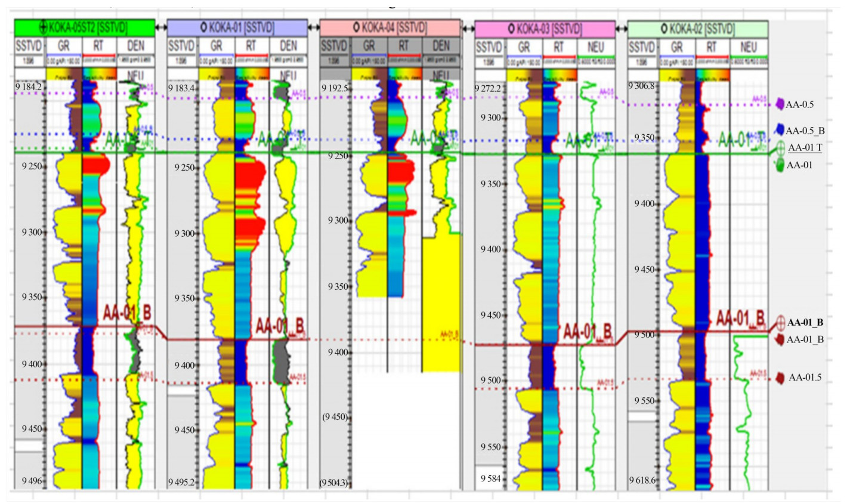Click the SSTVD scale value field in KOKA-02
Image resolution: width=847 pixels, height=504 pixels.
point(642,61)
